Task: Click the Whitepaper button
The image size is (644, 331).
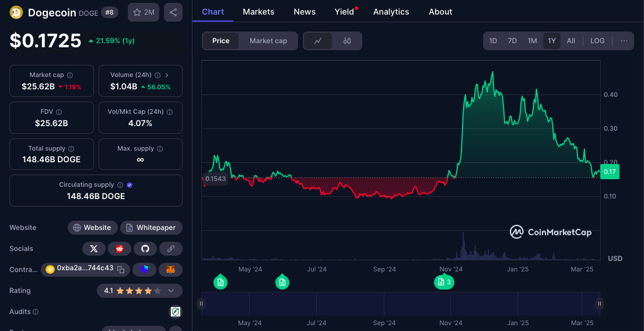Action: (151, 228)
